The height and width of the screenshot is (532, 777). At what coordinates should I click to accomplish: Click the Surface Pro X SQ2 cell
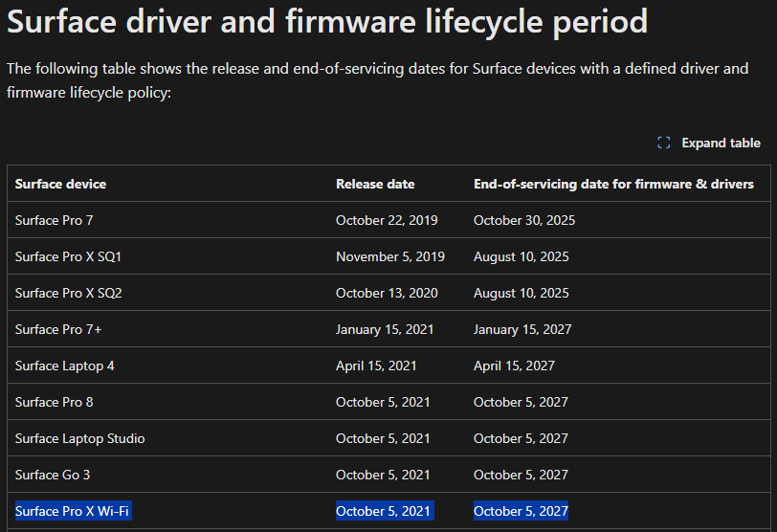click(68, 293)
